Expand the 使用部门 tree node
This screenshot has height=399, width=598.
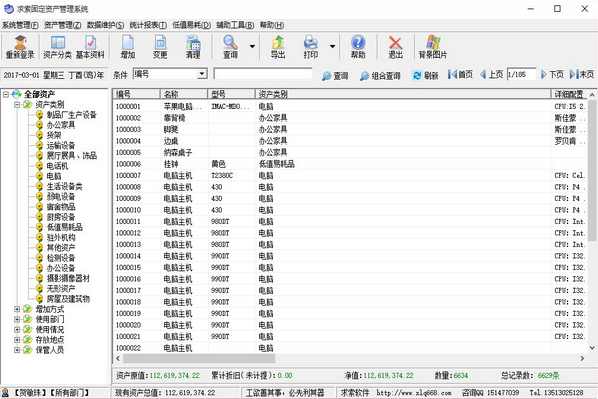pyautogui.click(x=17, y=319)
